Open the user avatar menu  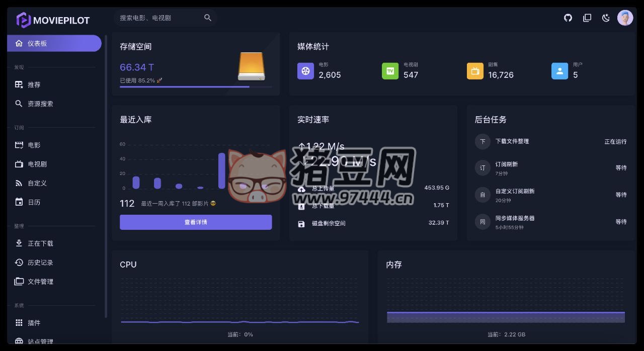click(625, 18)
